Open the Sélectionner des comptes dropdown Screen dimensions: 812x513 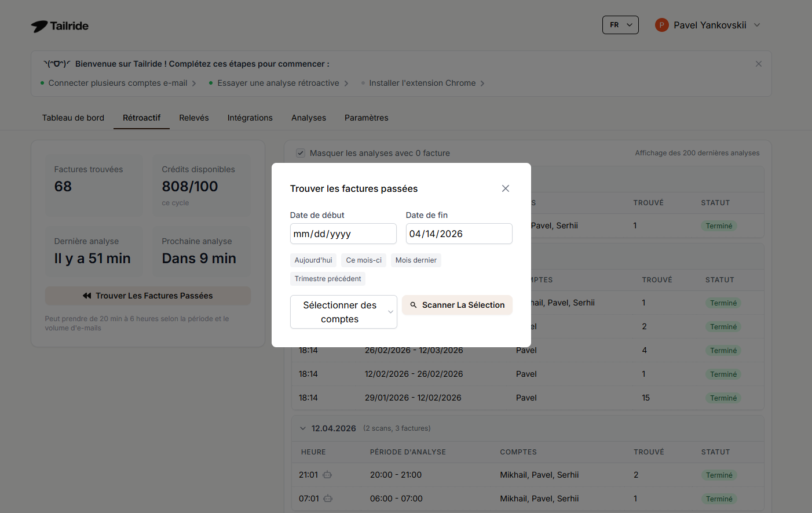point(343,312)
